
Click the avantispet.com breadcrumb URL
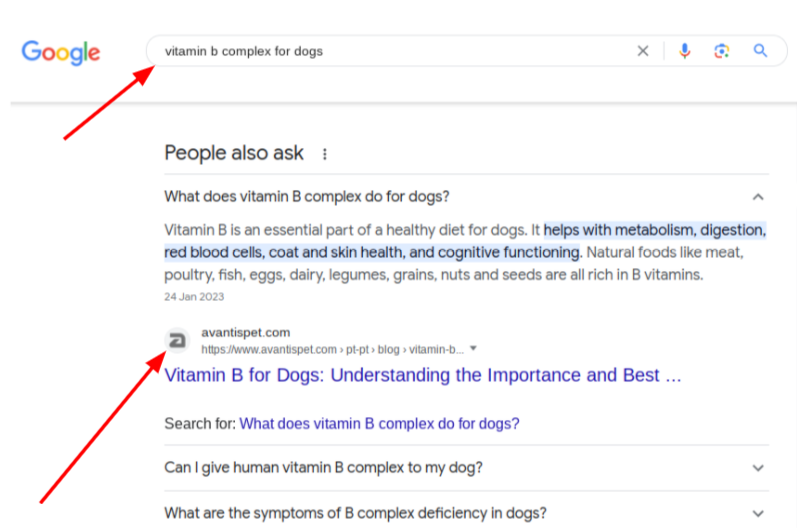[332, 350]
